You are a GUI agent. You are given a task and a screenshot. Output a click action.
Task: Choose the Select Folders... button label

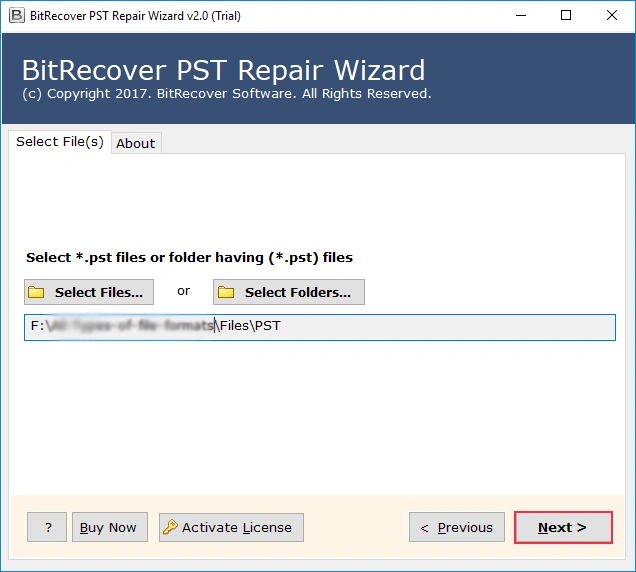coord(298,292)
